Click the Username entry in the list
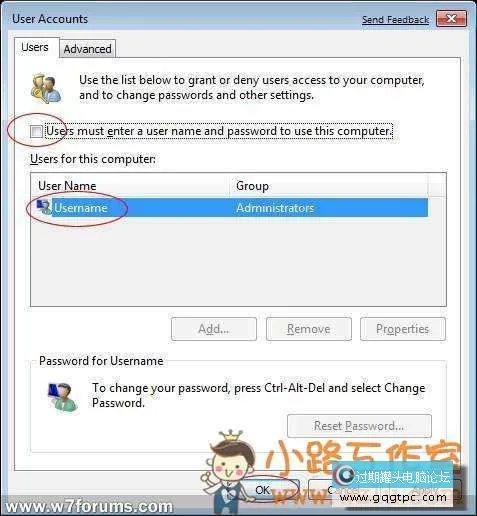 (x=81, y=208)
